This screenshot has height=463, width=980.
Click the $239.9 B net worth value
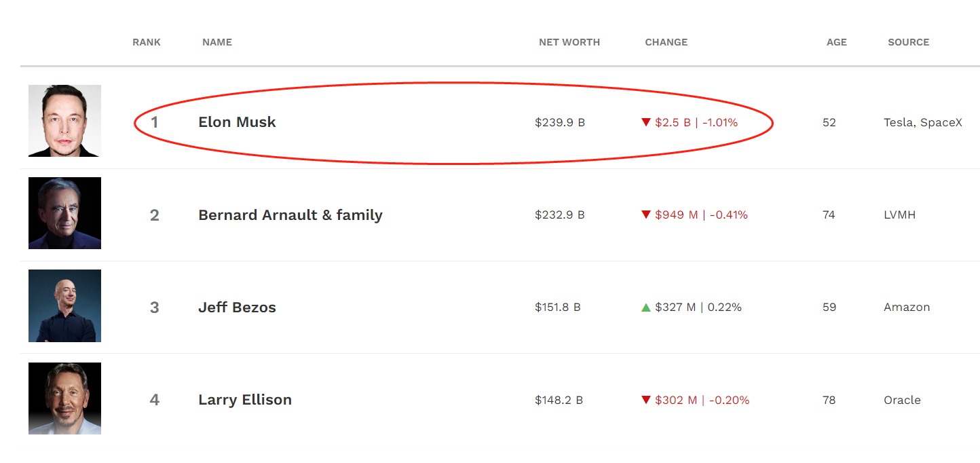pos(560,123)
